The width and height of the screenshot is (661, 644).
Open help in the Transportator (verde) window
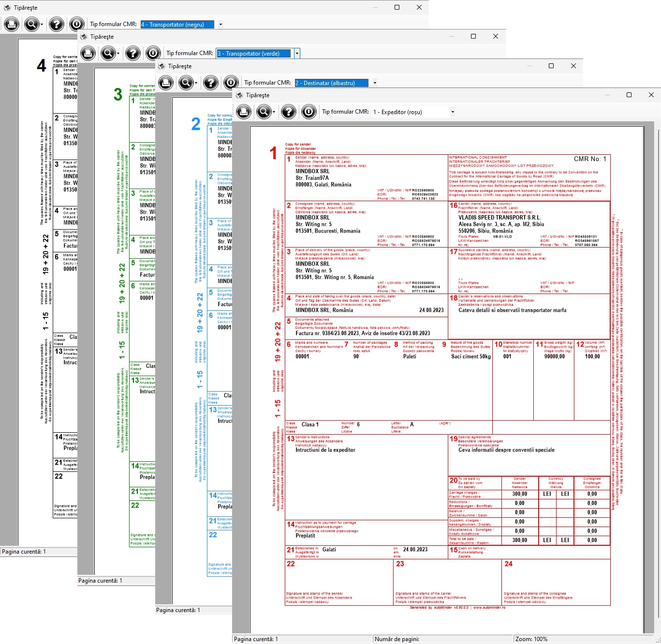133,53
